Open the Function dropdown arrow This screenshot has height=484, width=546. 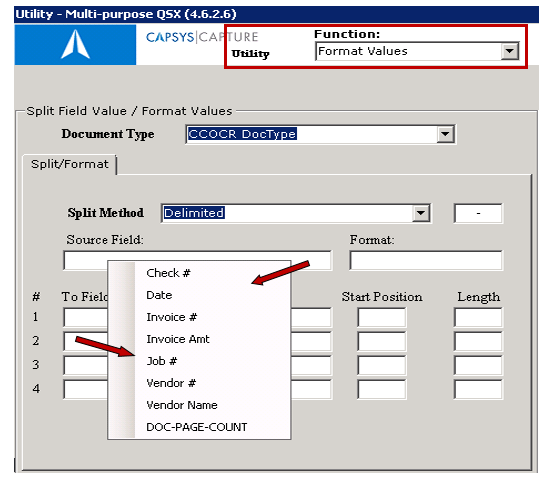tap(510, 51)
